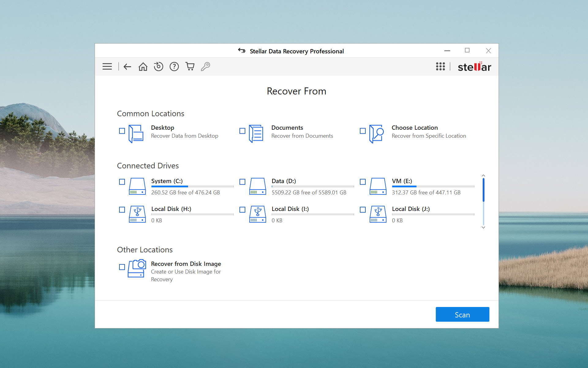
Task: Click the activation key icon
Action: coord(205,67)
